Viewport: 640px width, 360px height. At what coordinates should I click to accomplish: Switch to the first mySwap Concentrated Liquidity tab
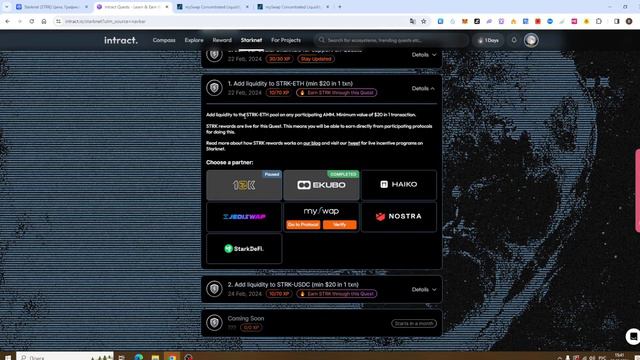[x=213, y=7]
